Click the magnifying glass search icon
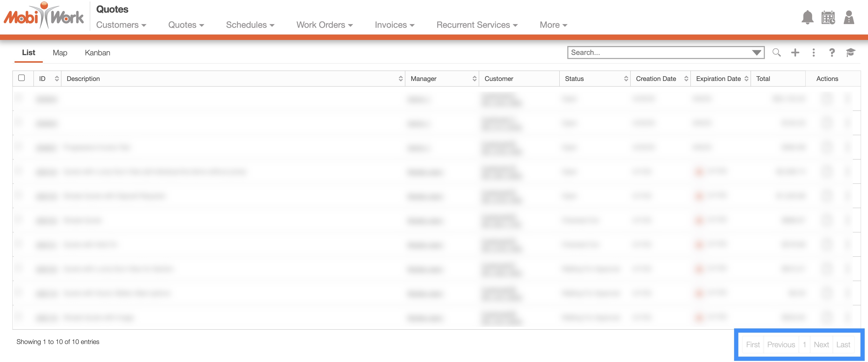 click(x=776, y=53)
